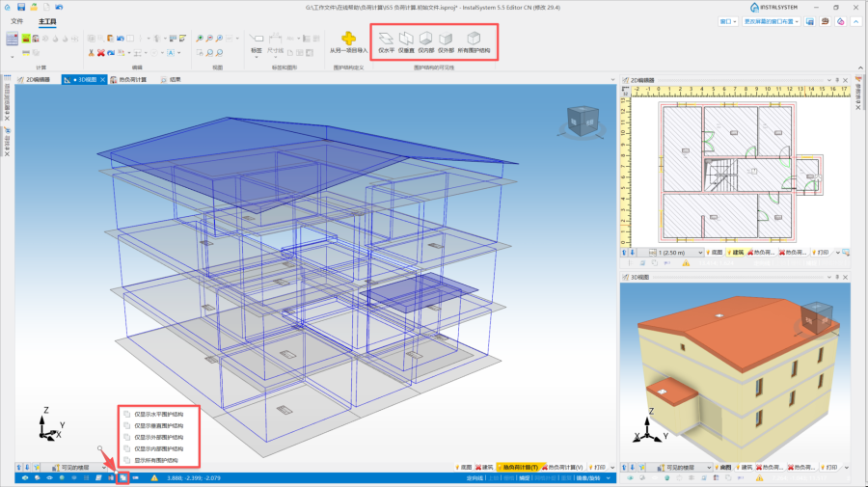Toggle 打印 layer visibility in main 3D view

[596, 467]
